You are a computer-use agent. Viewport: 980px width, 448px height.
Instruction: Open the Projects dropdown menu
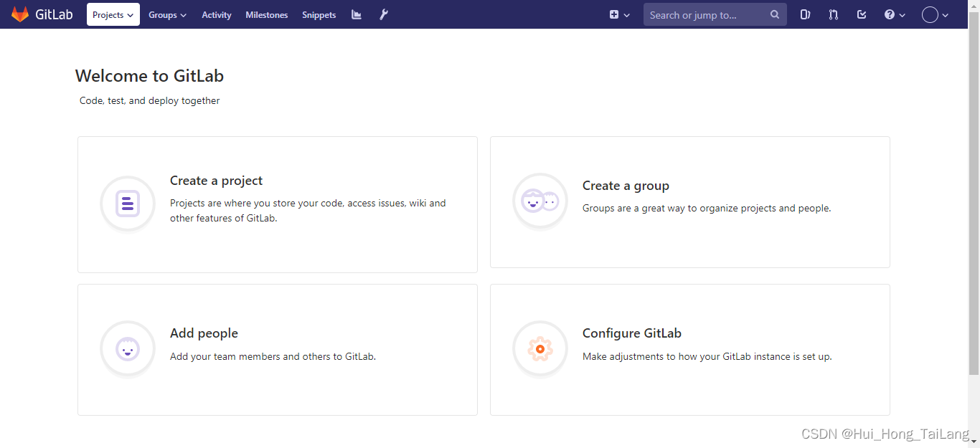(x=113, y=14)
